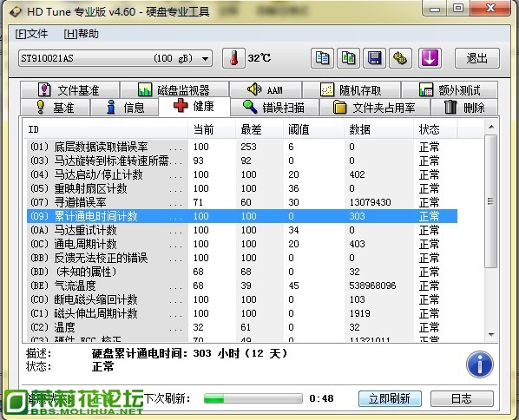
Task: Click the 当前 column header
Action: (212, 129)
